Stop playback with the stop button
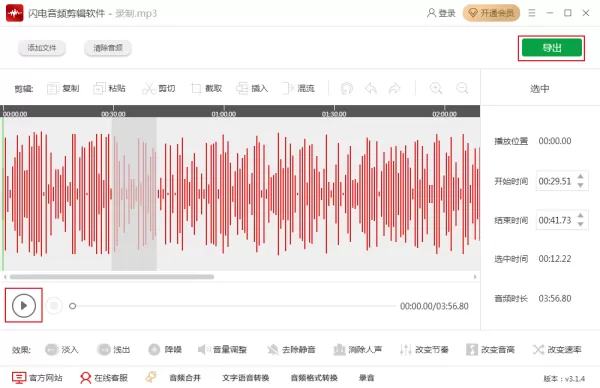Screen dimensions: 600x388 pos(54,305)
